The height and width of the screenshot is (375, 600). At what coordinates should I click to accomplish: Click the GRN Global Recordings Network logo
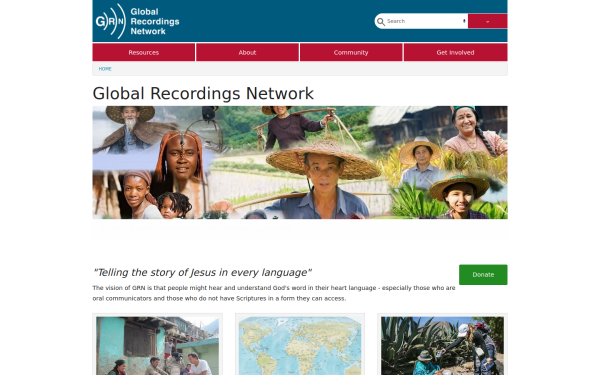[137, 21]
